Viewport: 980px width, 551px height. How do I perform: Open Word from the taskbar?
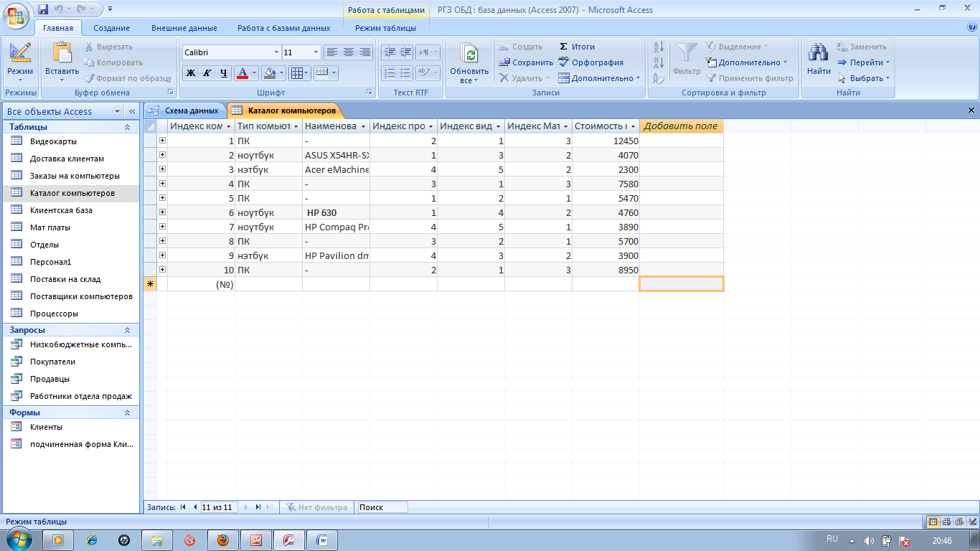(322, 540)
